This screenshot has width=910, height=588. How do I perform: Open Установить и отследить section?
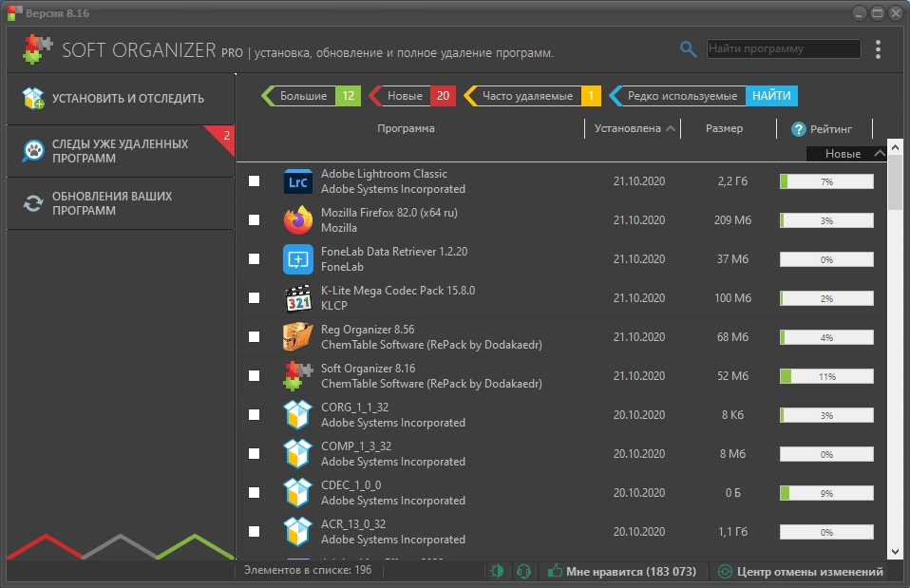coord(121,99)
